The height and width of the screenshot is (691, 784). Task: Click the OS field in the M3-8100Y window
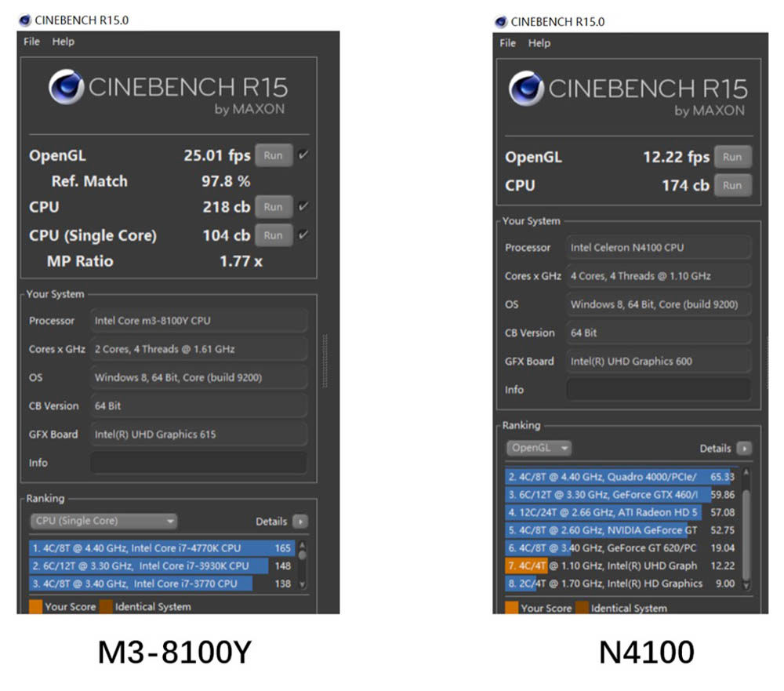pos(198,378)
